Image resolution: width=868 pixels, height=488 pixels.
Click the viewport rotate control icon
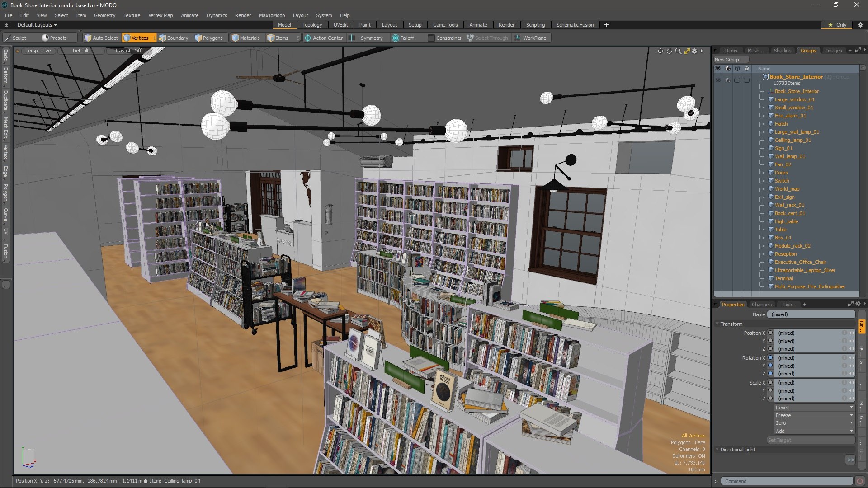click(x=669, y=51)
